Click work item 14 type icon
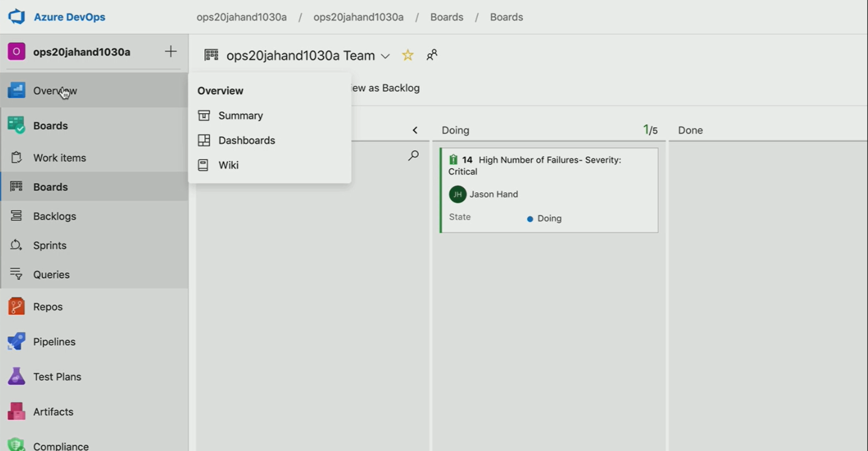Image resolution: width=868 pixels, height=451 pixels. pos(453,160)
